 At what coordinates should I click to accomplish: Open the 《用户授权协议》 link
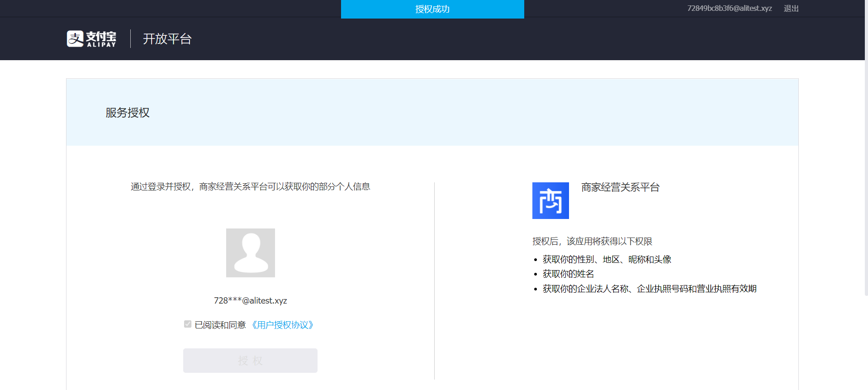pyautogui.click(x=283, y=325)
